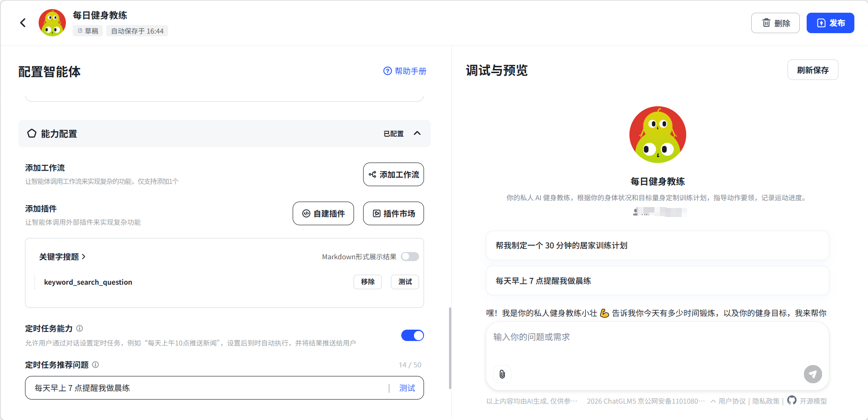Select suggestion 帮我制定一个 30 分钟的居家训练计划

[x=657, y=245]
